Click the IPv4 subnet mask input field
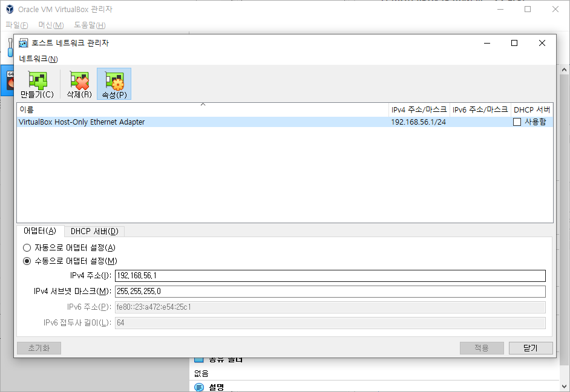 pos(330,292)
